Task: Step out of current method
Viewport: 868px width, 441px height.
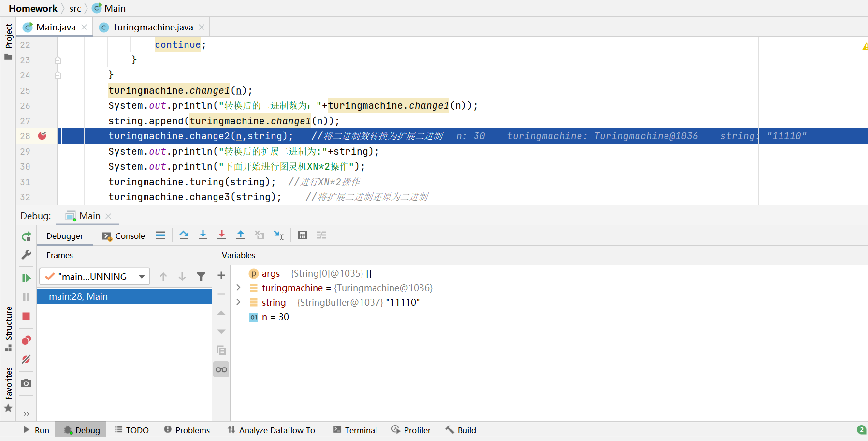Action: click(241, 235)
